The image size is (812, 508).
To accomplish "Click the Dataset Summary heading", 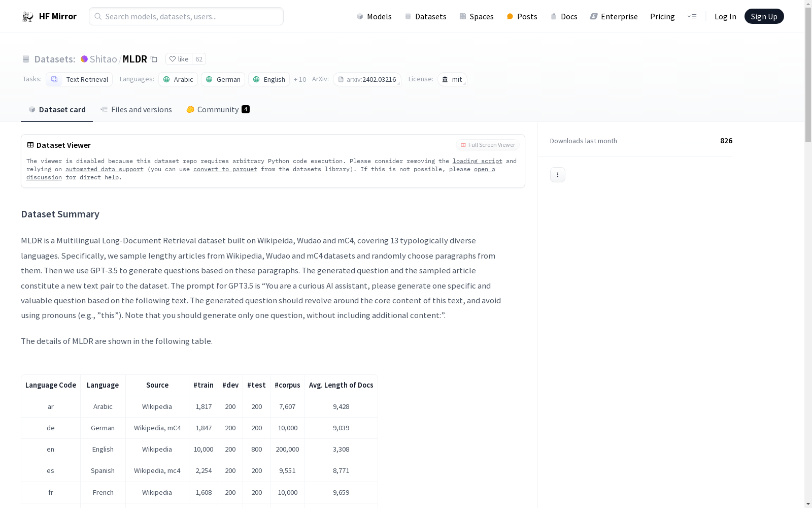I will (60, 214).
